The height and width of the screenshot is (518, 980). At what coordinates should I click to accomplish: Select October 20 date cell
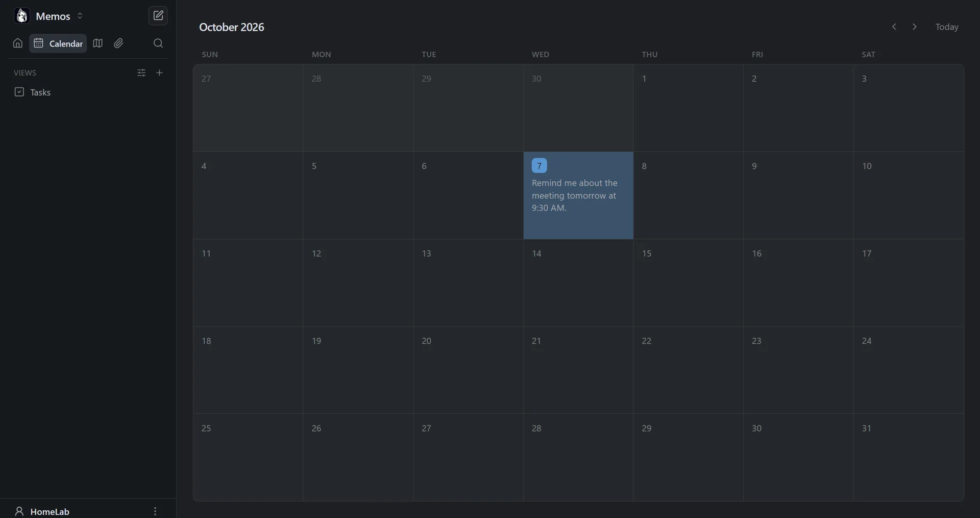(468, 370)
